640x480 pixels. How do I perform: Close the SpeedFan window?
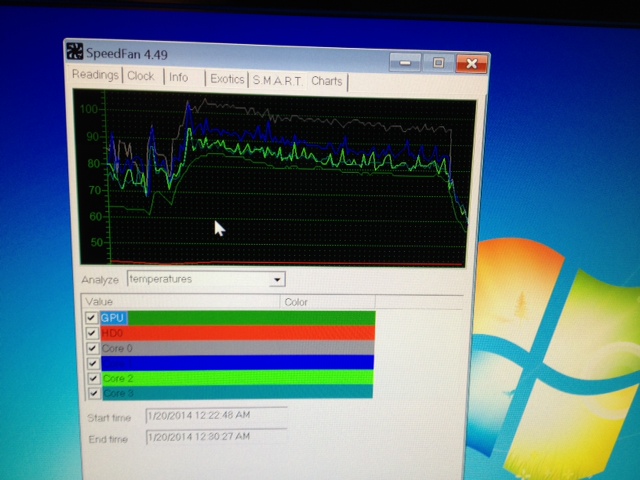[471, 64]
